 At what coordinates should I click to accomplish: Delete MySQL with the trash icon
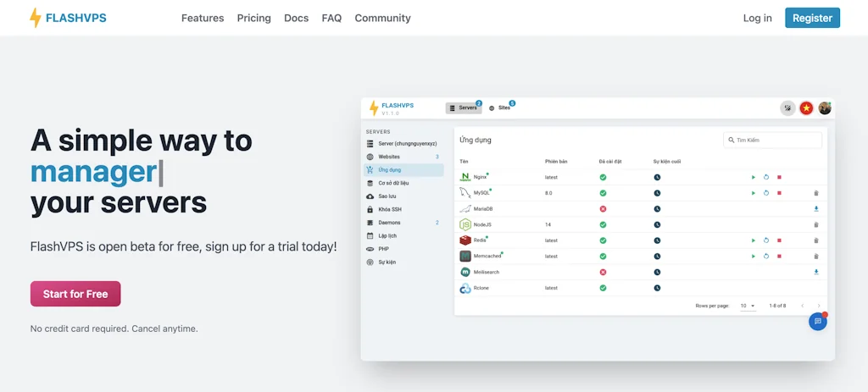pos(816,193)
